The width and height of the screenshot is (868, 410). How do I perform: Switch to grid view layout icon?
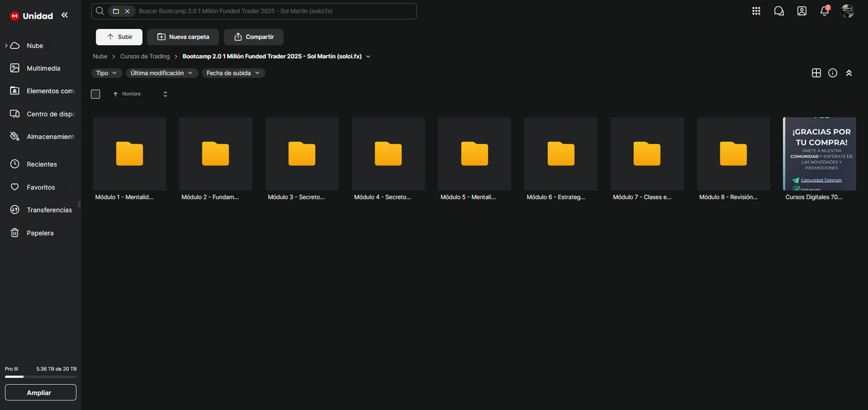coord(816,73)
